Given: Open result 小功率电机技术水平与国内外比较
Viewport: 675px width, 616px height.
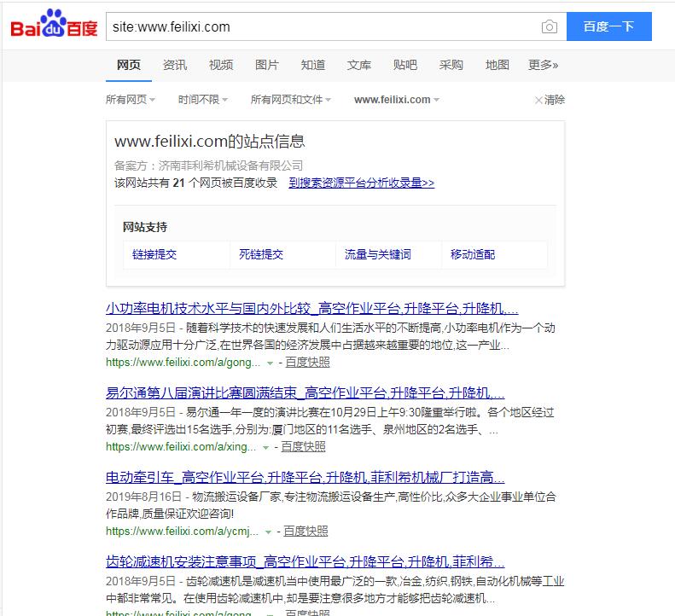Looking at the screenshot, I should pos(312,308).
